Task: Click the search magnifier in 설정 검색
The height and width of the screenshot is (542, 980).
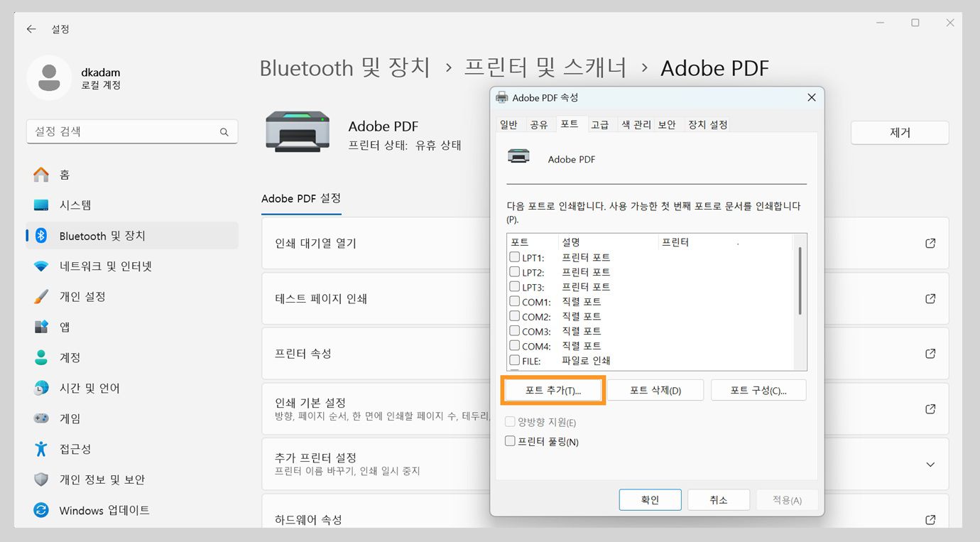Action: tap(224, 131)
